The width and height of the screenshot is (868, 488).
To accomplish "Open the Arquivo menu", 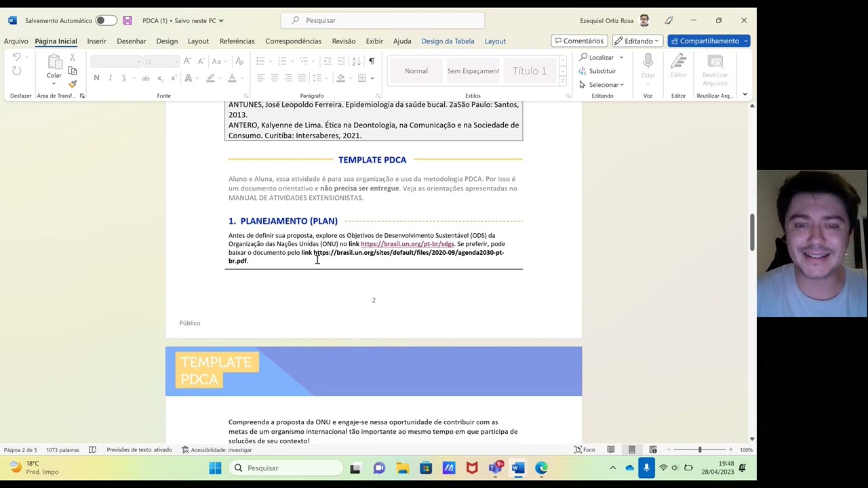I will tap(16, 41).
